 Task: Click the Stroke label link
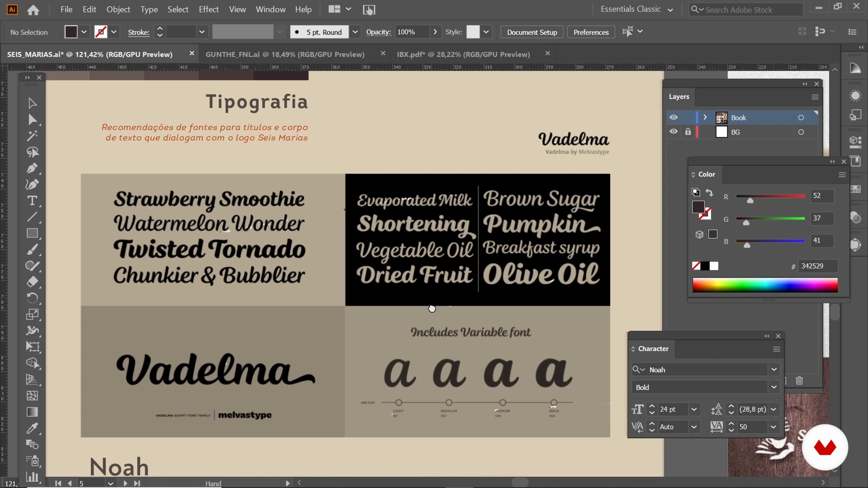click(x=139, y=32)
